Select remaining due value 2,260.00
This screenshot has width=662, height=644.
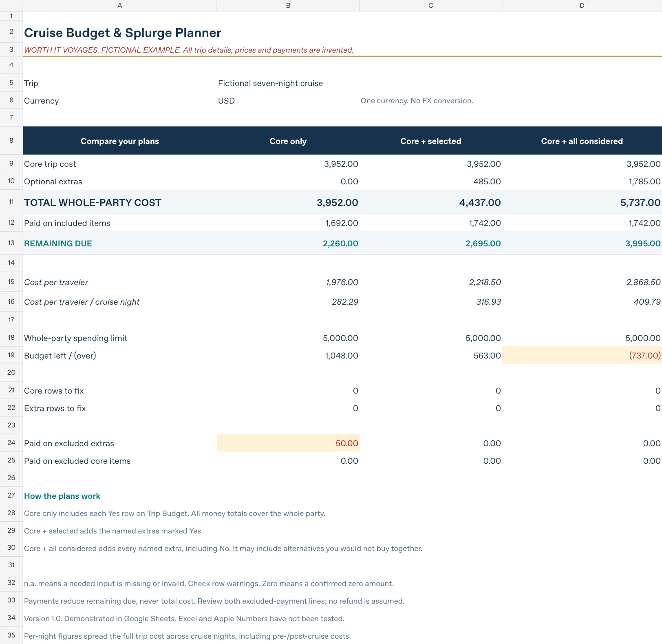click(x=288, y=243)
